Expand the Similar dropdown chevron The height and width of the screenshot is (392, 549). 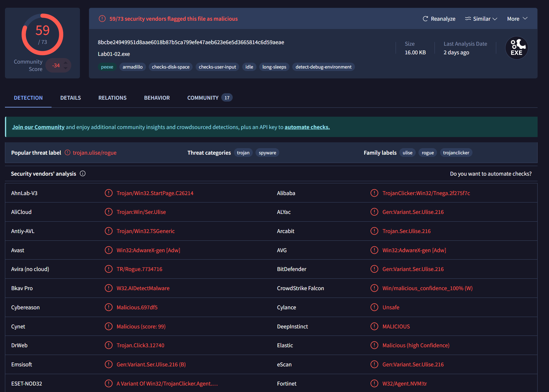coord(495,19)
